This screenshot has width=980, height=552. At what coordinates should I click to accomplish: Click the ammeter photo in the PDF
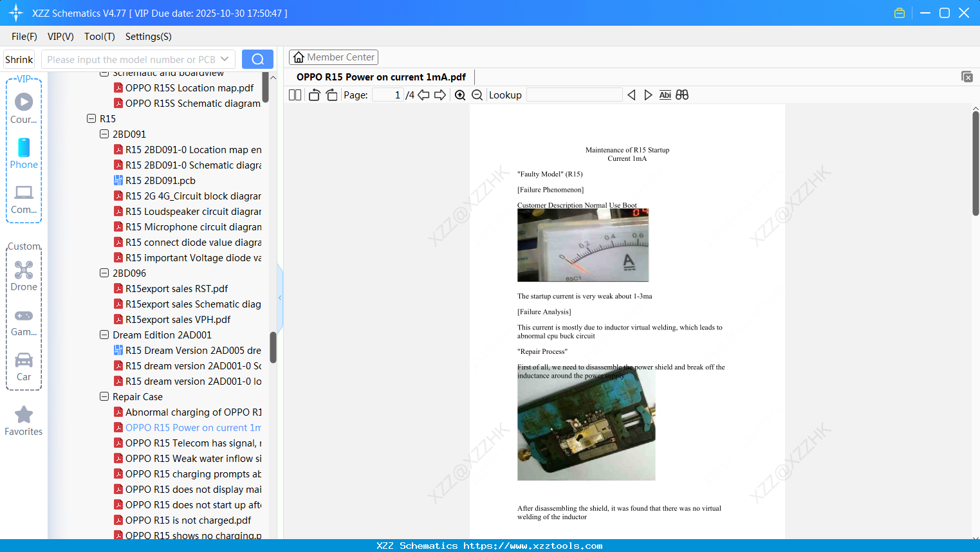(583, 245)
